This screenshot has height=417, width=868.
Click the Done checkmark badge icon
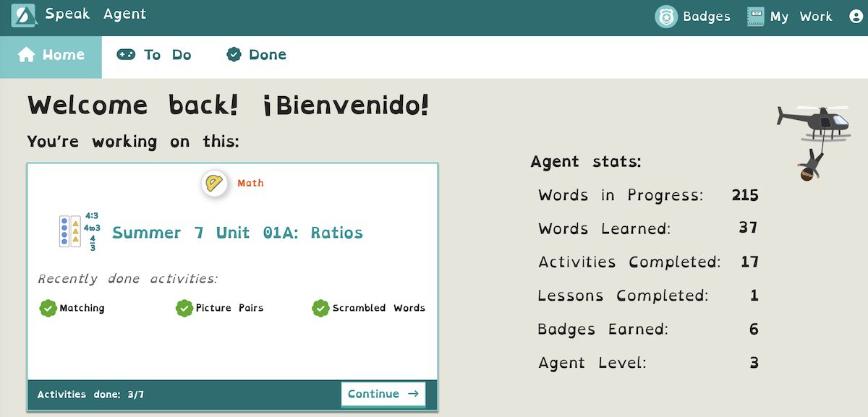tap(234, 55)
